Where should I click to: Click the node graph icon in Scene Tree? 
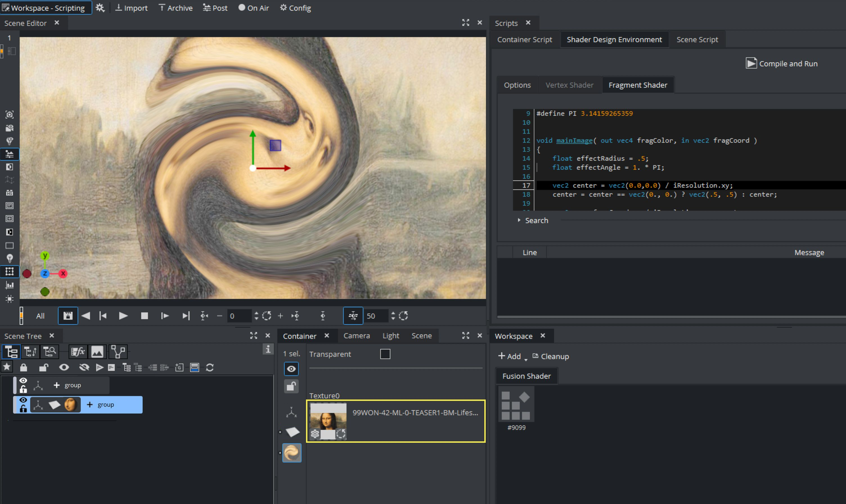click(x=118, y=352)
